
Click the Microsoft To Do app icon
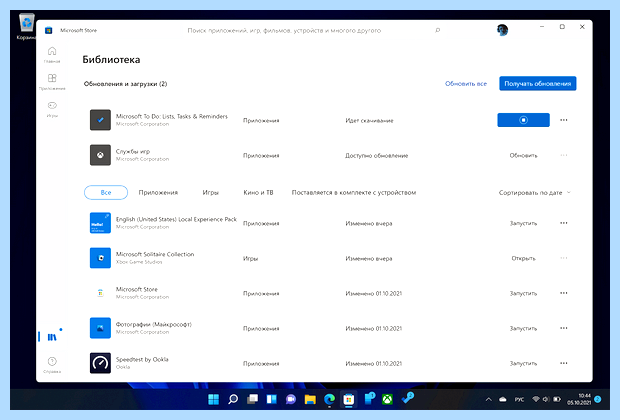(100, 120)
